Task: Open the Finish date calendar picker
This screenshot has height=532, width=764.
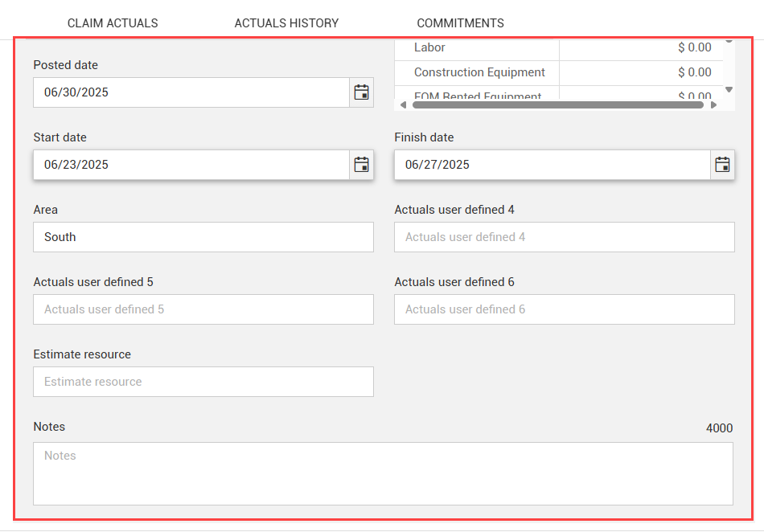Action: point(723,165)
